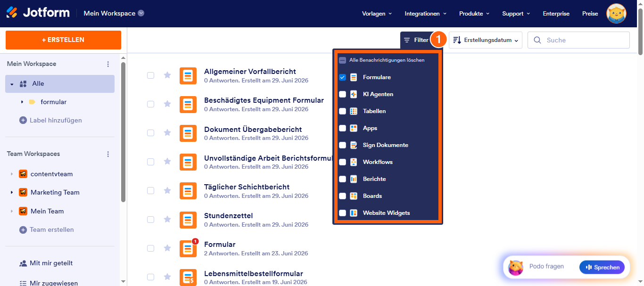Click Team erstellen link
The height and width of the screenshot is (286, 644).
click(52, 229)
